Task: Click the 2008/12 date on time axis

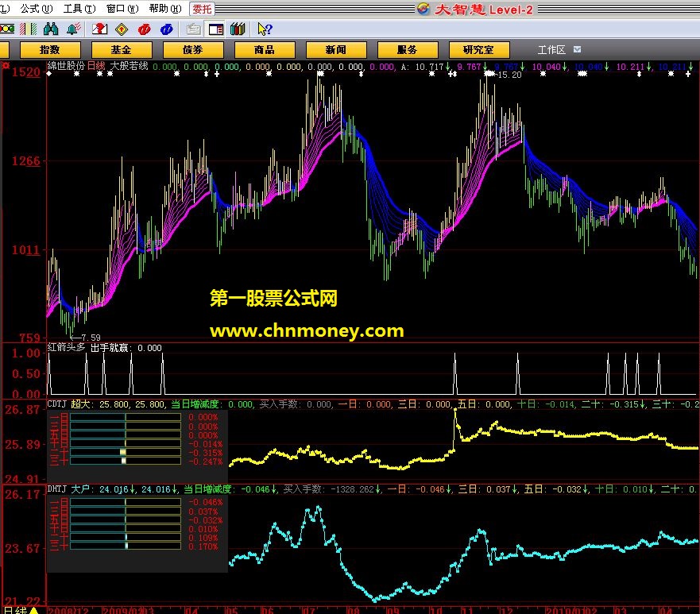Action: tap(68, 610)
